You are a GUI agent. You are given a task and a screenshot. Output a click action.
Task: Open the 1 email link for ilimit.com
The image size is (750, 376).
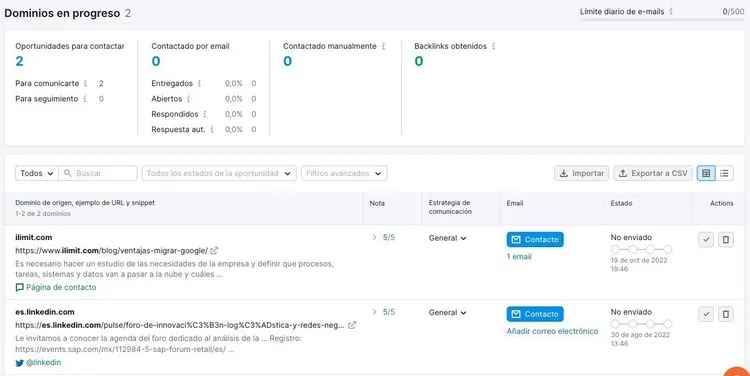pyautogui.click(x=519, y=256)
